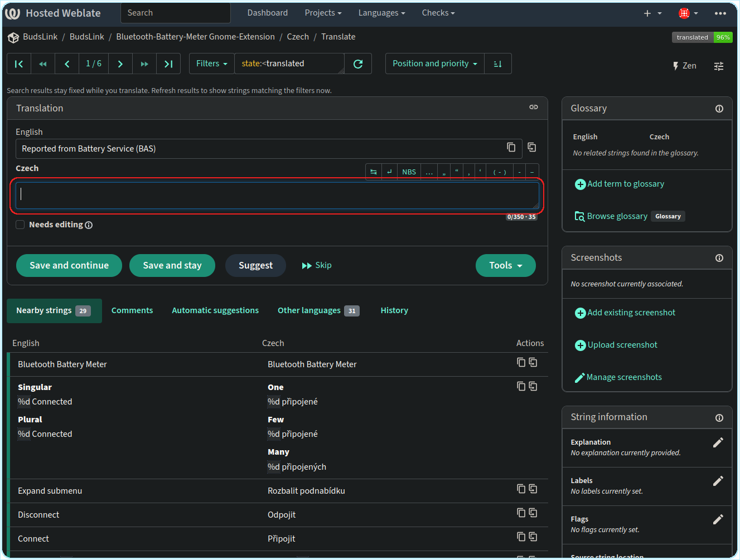This screenshot has height=560, width=740.
Task: Click Add term to glossary link
Action: pyautogui.click(x=620, y=184)
